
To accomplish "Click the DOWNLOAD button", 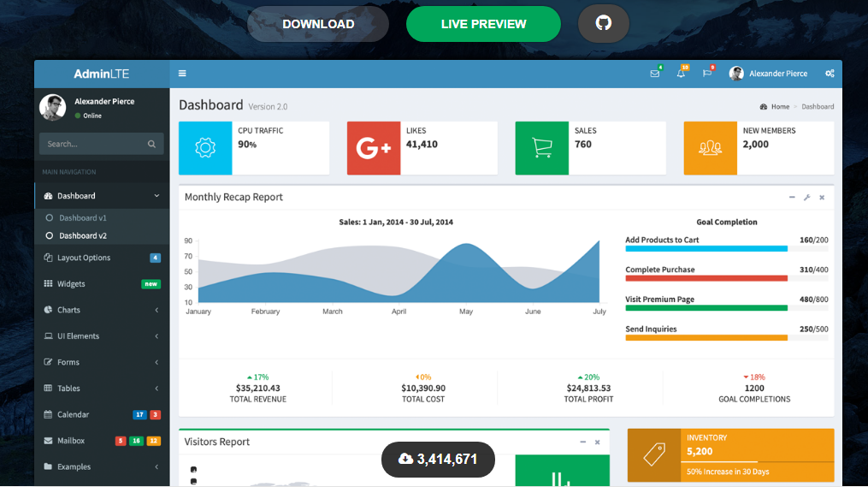I will pyautogui.click(x=318, y=24).
